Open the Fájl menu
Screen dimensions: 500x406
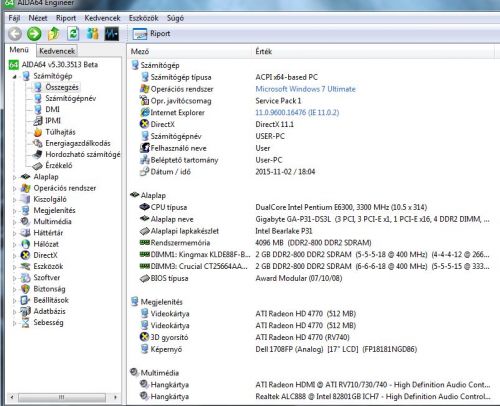pos(14,18)
